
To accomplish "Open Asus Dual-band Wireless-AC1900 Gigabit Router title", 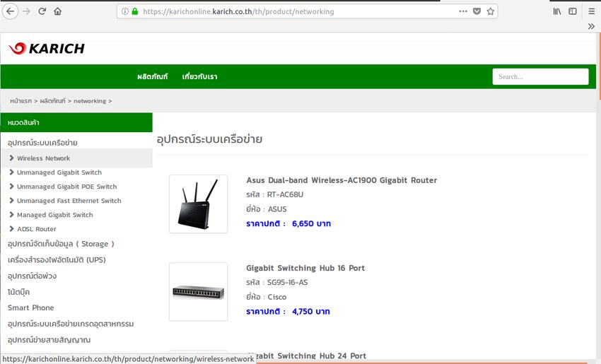I will pos(342,180).
